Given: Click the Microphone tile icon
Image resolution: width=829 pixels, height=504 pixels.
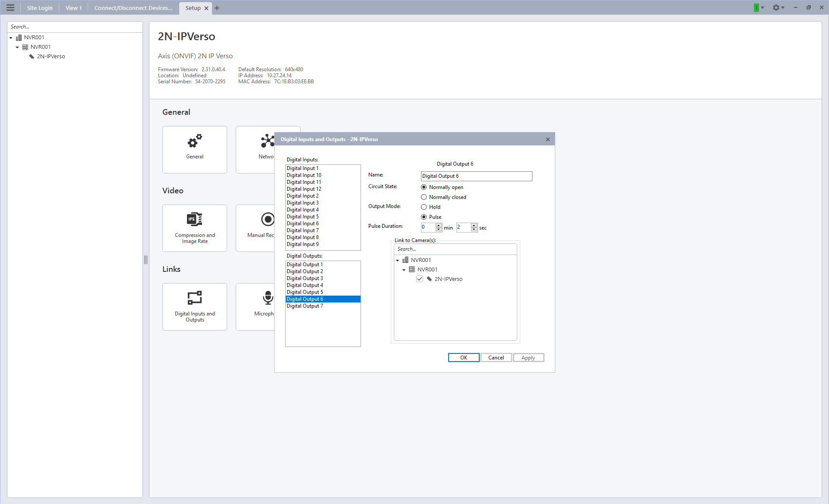Looking at the screenshot, I should point(268,298).
